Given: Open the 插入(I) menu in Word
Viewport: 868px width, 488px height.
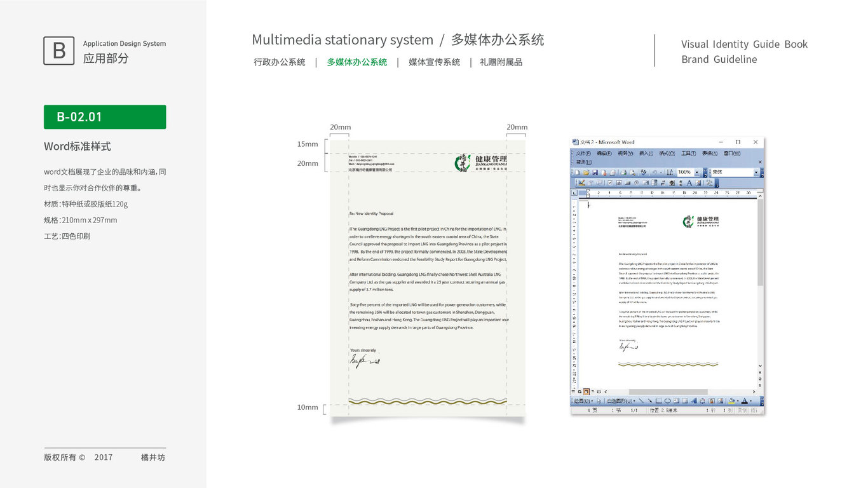Looking at the screenshot, I should [646, 153].
